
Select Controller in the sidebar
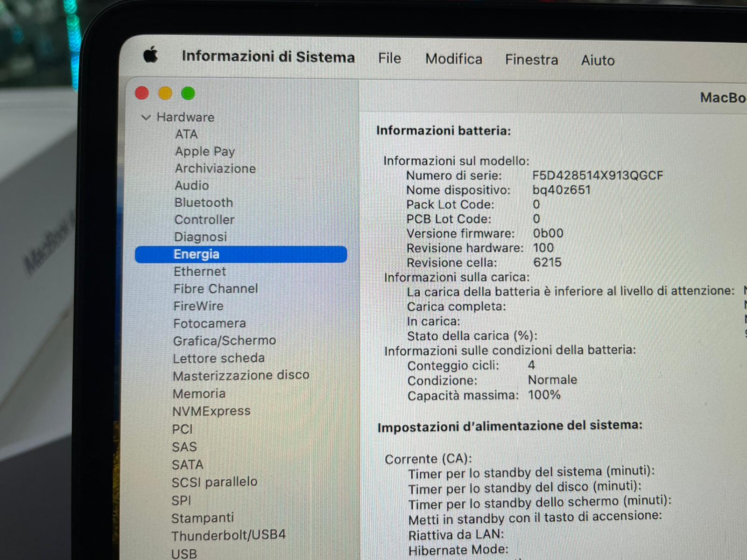[204, 220]
